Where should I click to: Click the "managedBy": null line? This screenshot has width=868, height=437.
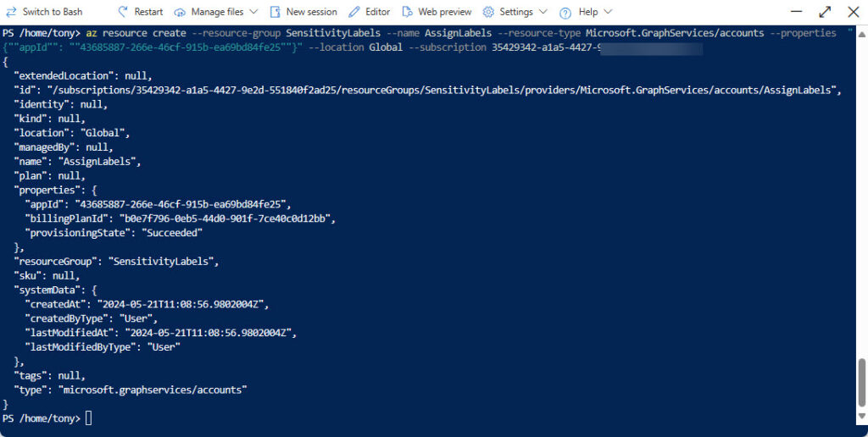(x=63, y=147)
